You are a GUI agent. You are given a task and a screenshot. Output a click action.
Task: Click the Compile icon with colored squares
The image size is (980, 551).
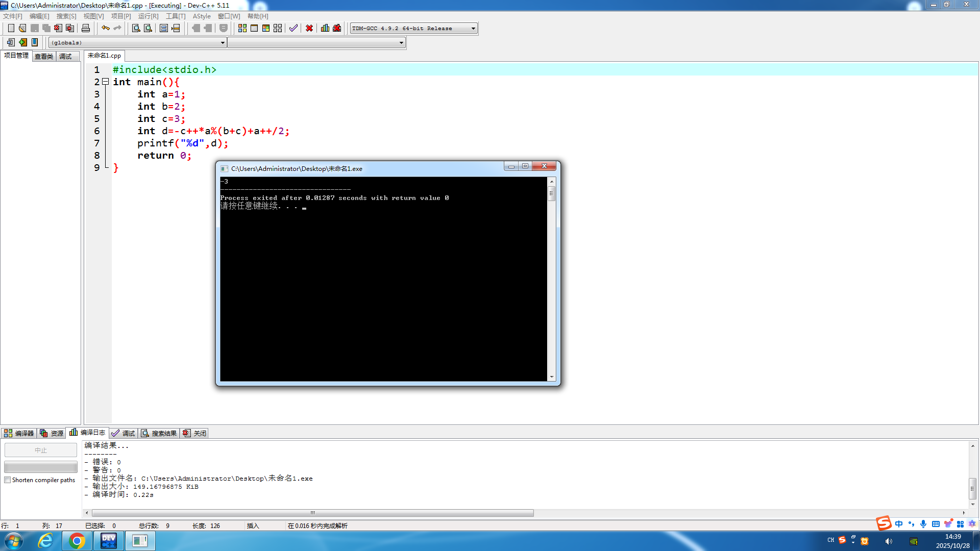tap(242, 28)
